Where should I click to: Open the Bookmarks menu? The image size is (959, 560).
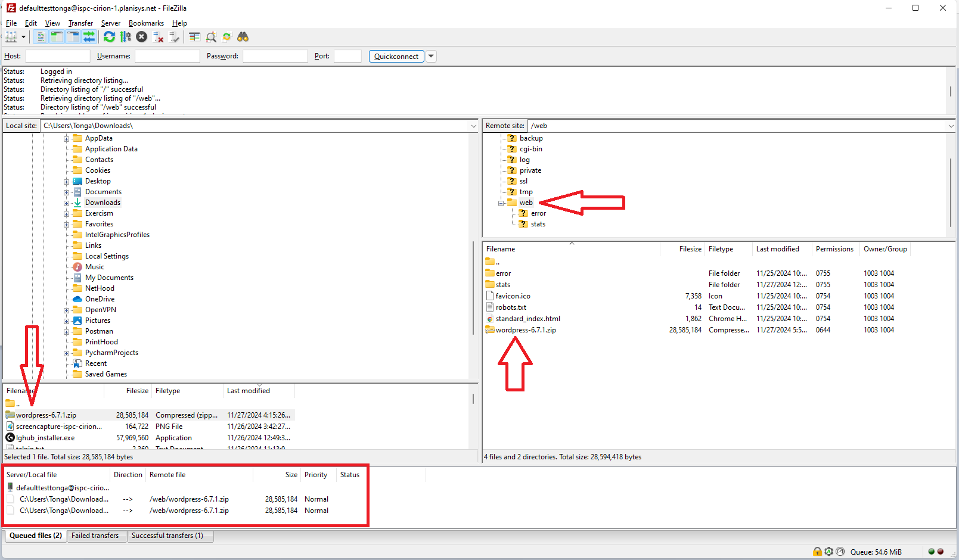pos(146,23)
